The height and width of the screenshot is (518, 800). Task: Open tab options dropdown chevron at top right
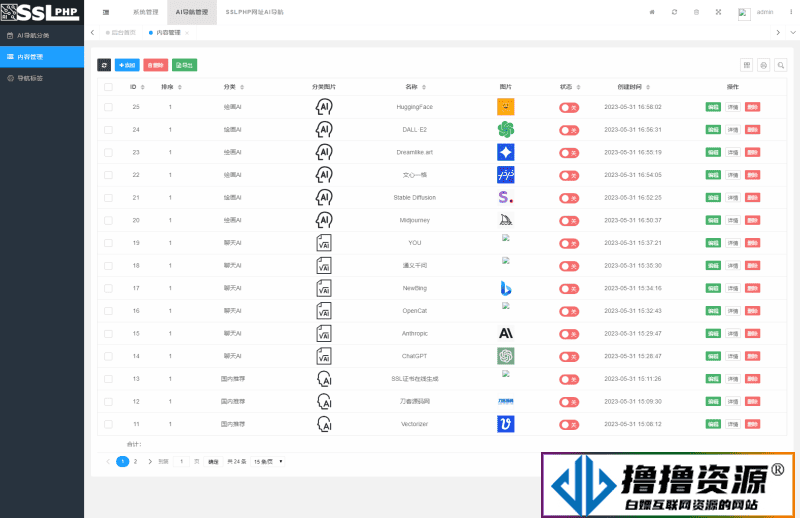click(793, 33)
